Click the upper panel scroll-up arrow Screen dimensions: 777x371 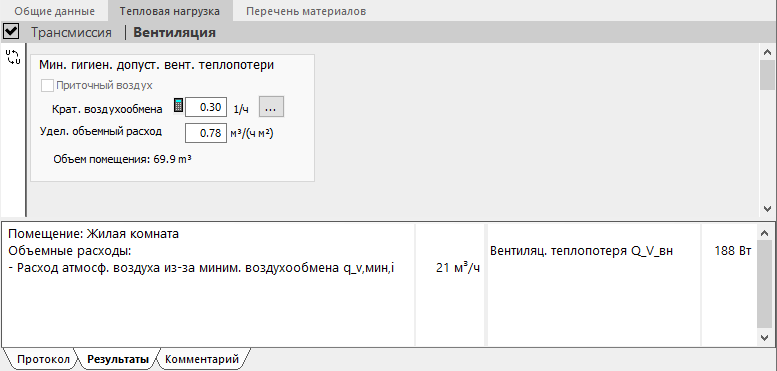point(767,52)
